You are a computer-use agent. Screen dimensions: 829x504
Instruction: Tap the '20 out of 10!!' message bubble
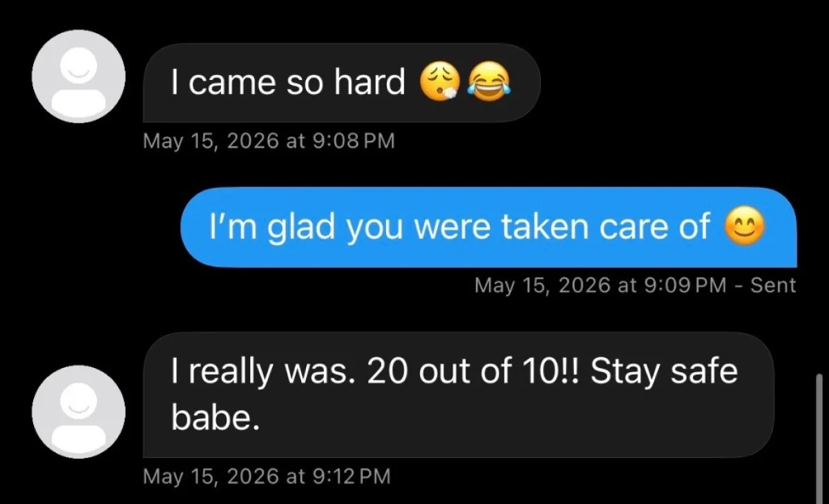458,394
